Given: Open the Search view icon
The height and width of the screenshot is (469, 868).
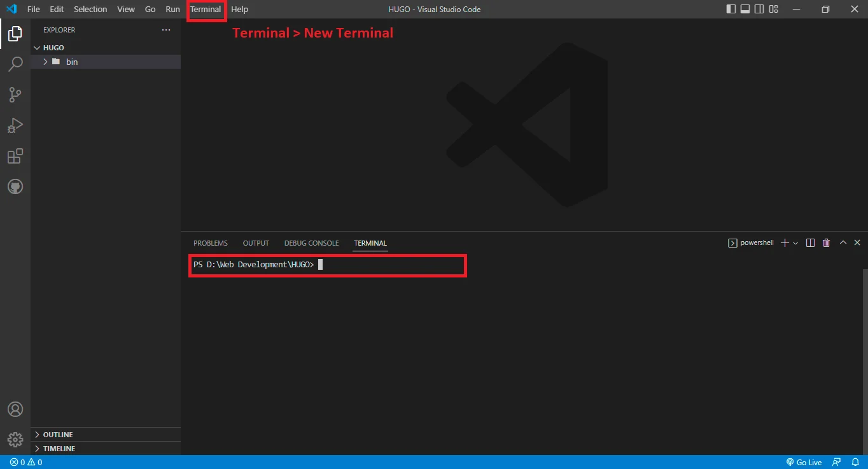Looking at the screenshot, I should coord(15,64).
